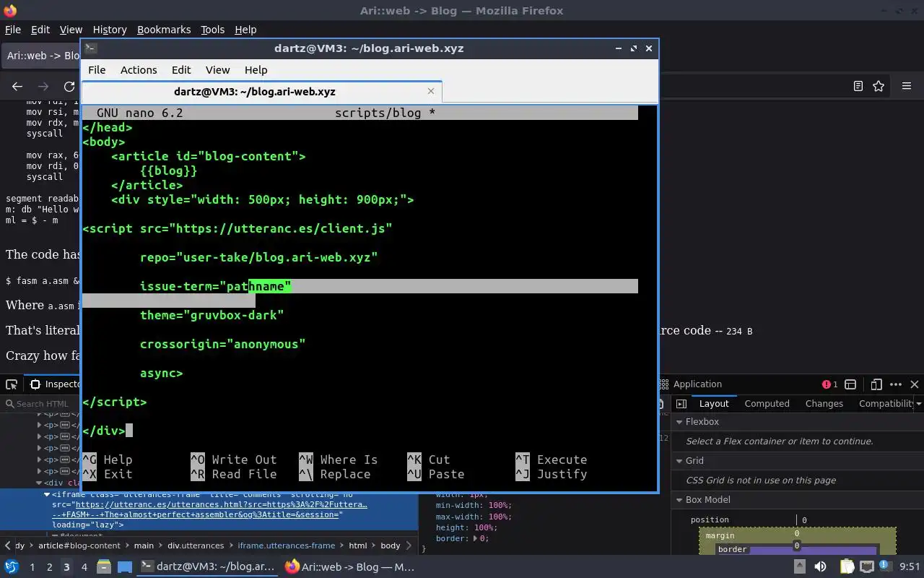Open the DevTools error count badge
Viewport: 924px width, 578px height.
pos(830,384)
